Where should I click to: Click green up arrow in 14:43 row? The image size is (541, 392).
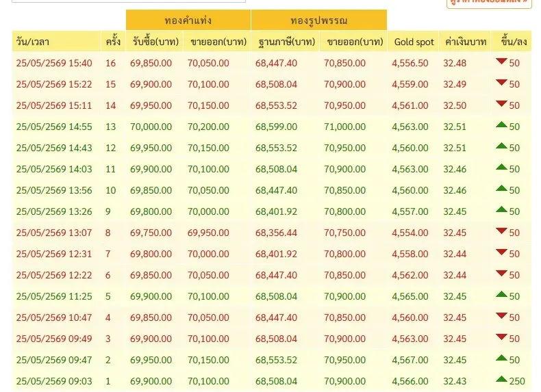tap(501, 146)
